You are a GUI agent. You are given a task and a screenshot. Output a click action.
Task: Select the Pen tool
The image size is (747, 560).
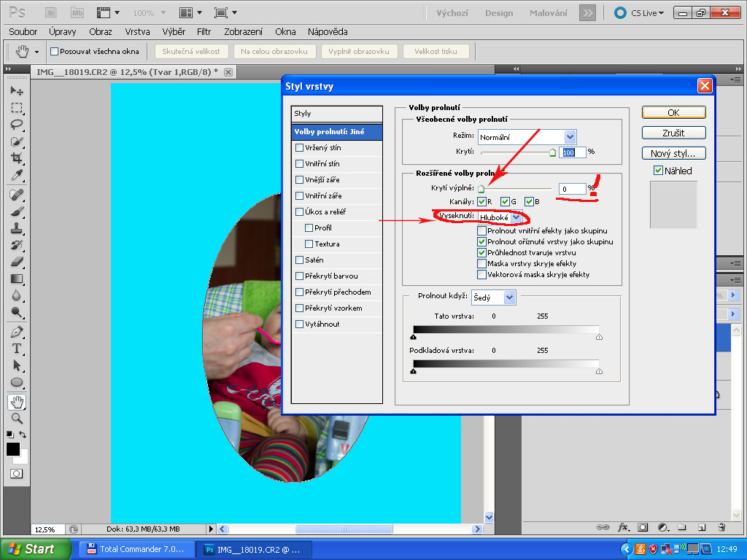(17, 332)
